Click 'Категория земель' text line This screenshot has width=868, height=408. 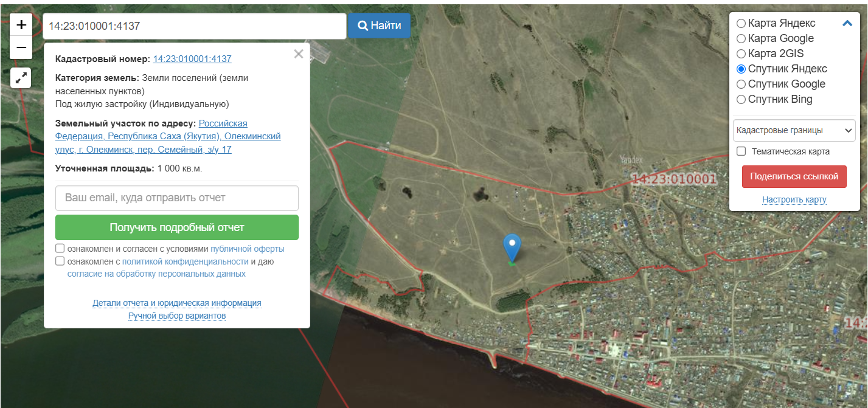[x=151, y=85]
